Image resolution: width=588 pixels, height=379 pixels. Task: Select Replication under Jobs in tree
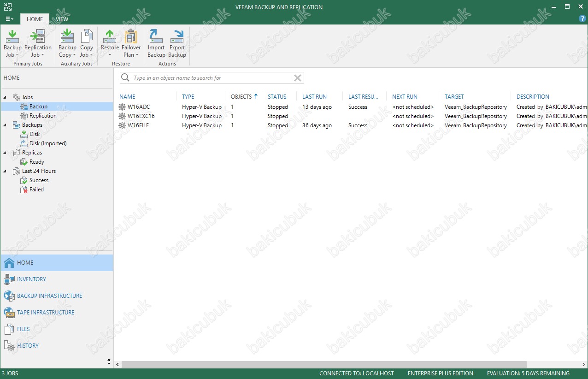(43, 116)
